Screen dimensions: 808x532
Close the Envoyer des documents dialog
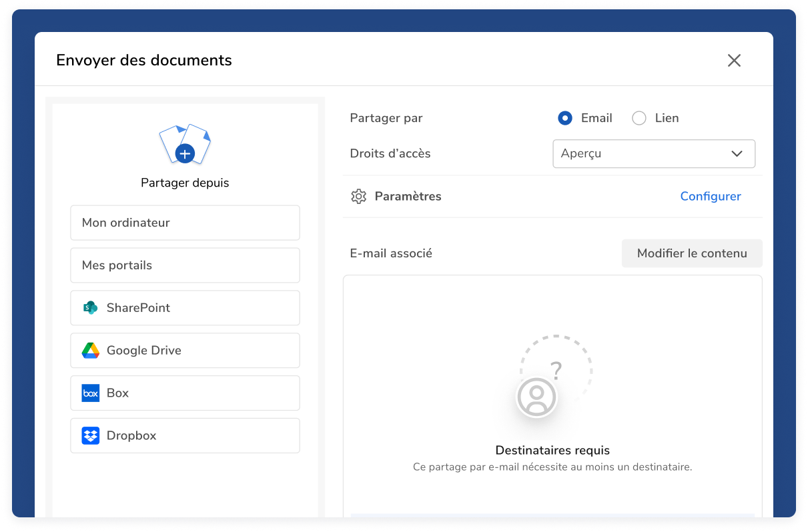click(734, 61)
